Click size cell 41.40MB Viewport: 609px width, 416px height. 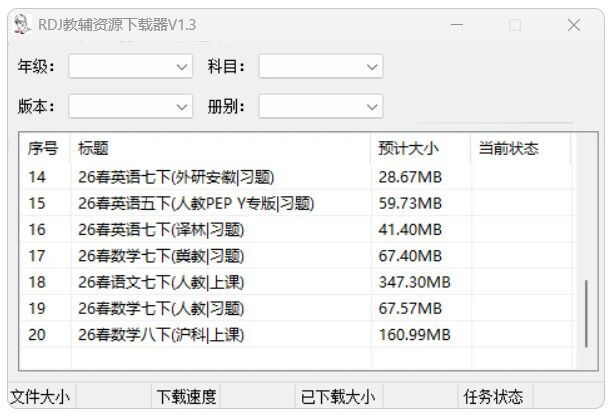(410, 230)
